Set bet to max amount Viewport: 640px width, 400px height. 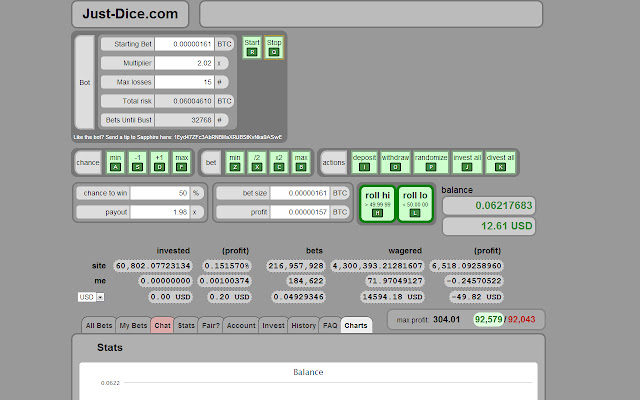point(301,162)
